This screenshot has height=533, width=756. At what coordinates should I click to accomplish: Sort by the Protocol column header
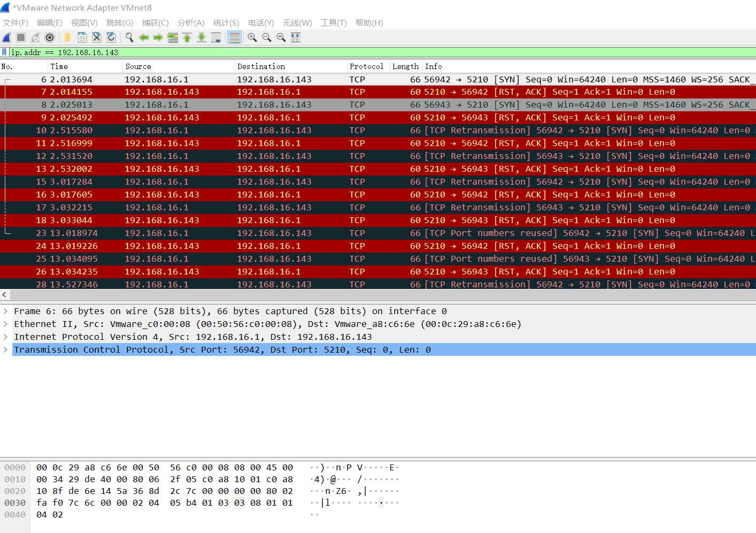pyautogui.click(x=368, y=66)
